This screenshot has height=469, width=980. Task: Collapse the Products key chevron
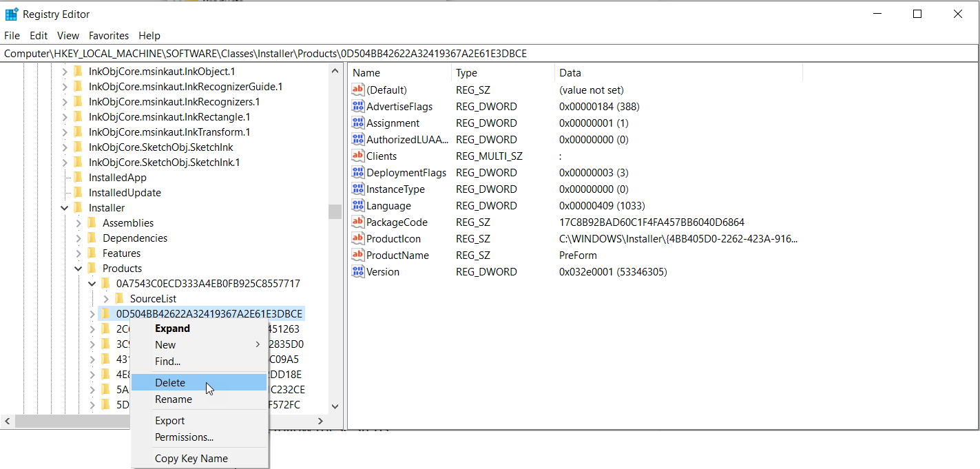coord(78,268)
